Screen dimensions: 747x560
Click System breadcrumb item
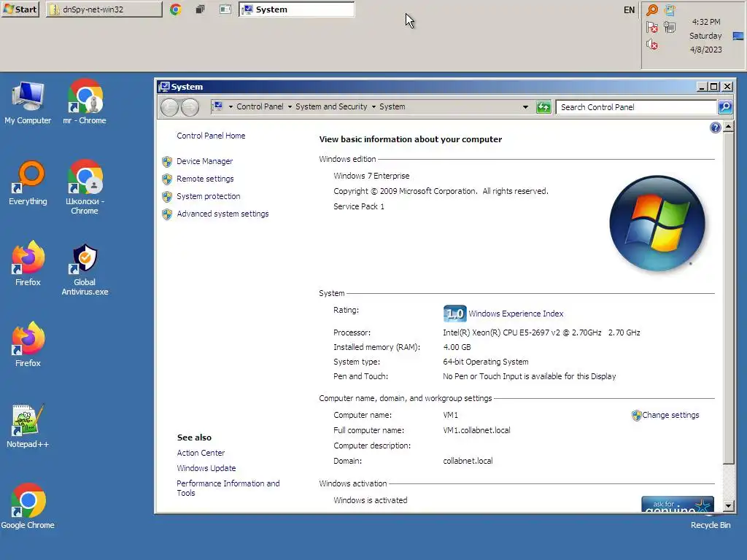tap(392, 106)
